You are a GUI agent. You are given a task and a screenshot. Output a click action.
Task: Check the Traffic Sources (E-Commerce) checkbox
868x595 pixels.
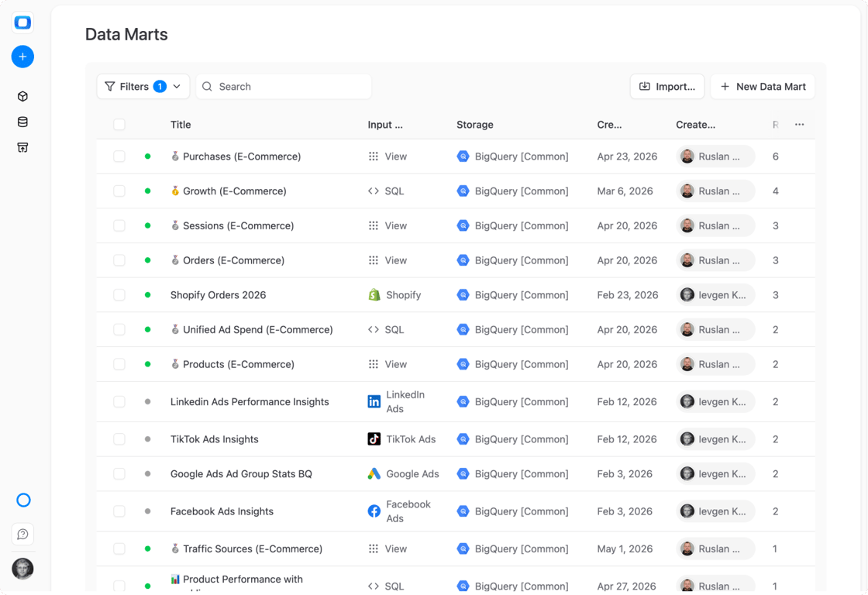119,549
